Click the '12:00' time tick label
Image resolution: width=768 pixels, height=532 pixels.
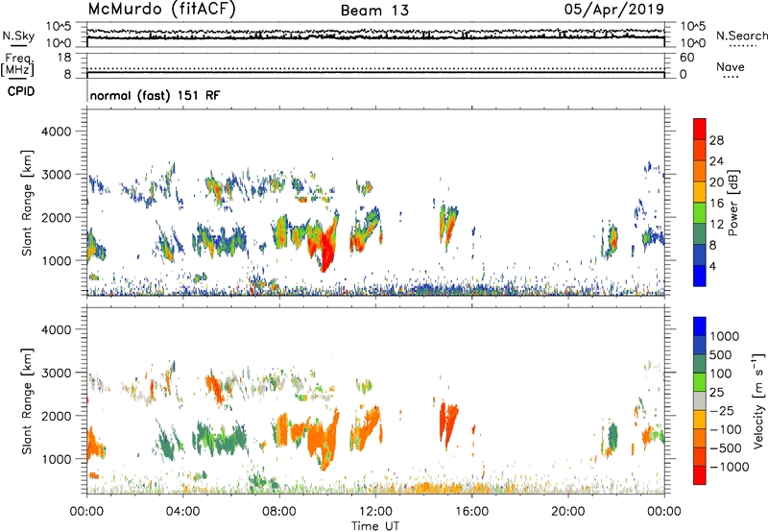pos(375,512)
